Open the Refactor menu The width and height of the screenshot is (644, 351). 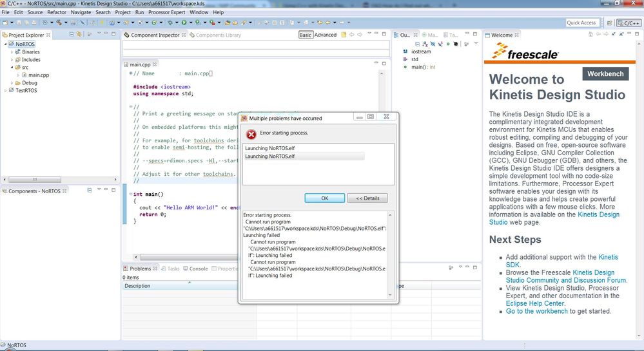pyautogui.click(x=57, y=12)
